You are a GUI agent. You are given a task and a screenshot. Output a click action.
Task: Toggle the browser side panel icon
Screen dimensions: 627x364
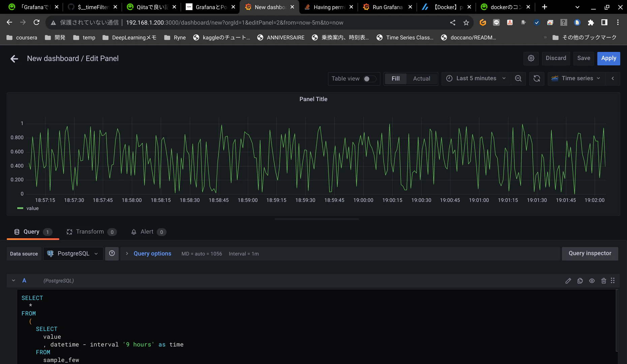(x=604, y=23)
